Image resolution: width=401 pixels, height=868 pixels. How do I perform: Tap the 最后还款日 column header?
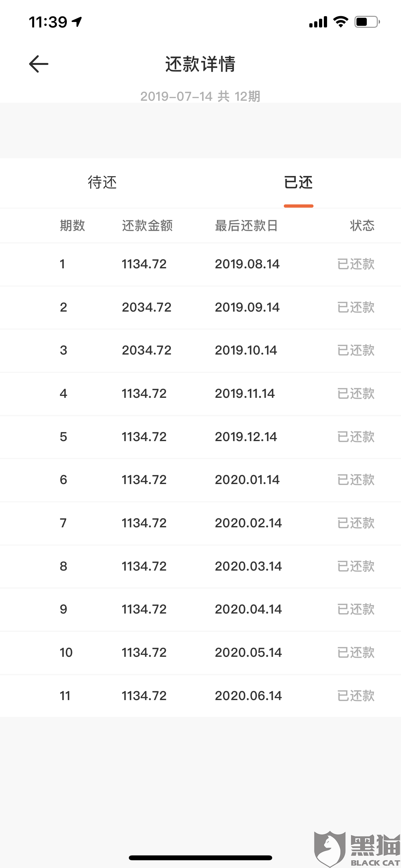246,226
